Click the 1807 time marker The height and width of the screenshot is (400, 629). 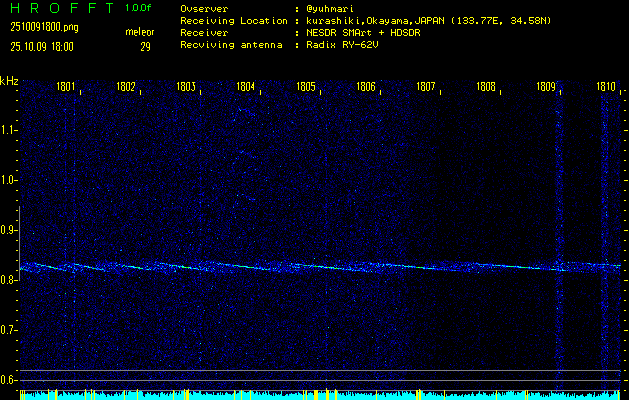(x=426, y=88)
